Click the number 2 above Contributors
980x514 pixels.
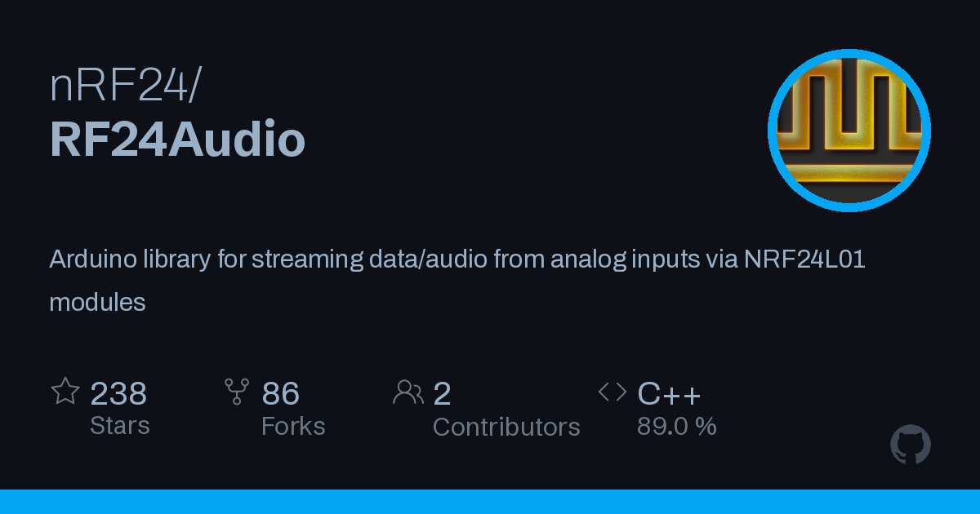[442, 394]
